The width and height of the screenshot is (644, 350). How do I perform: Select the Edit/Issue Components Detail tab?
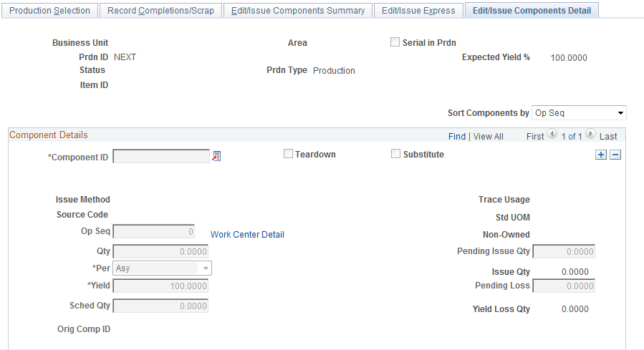pyautogui.click(x=532, y=10)
